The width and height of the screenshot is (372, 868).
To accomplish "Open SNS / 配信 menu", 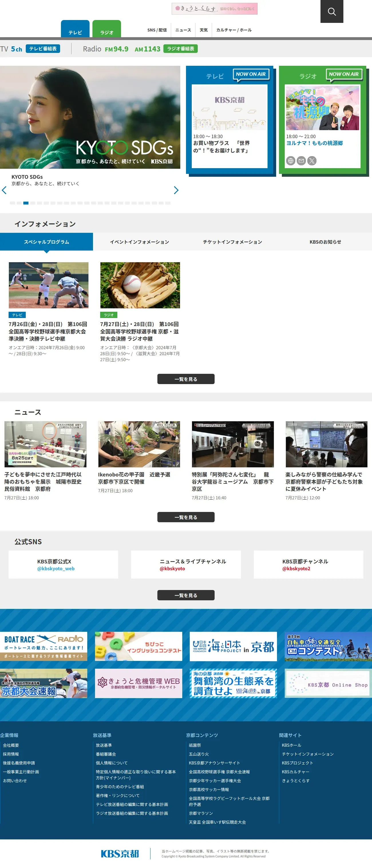I will click(157, 30).
